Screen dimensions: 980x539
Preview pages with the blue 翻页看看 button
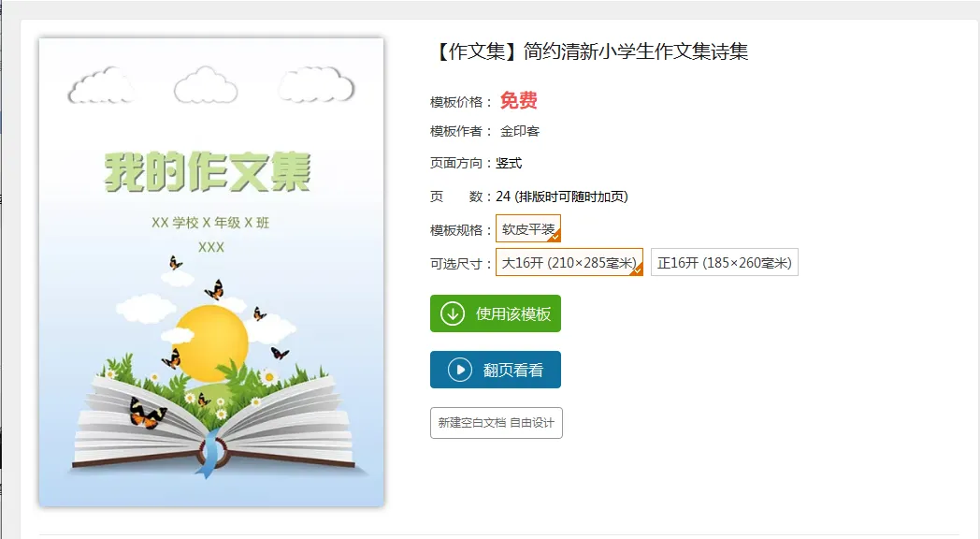(496, 370)
